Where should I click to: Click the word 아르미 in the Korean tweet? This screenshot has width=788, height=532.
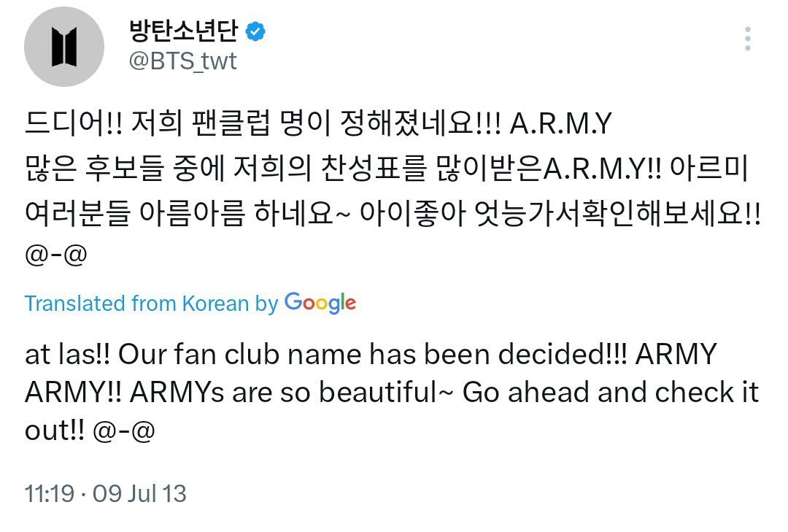coord(716,172)
